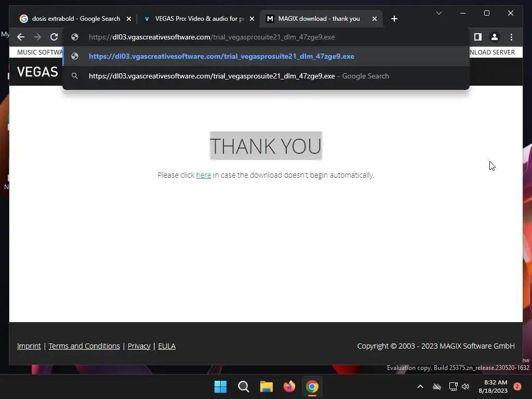The height and width of the screenshot is (399, 532).
Task: Open the side panel icon
Action: click(x=478, y=37)
